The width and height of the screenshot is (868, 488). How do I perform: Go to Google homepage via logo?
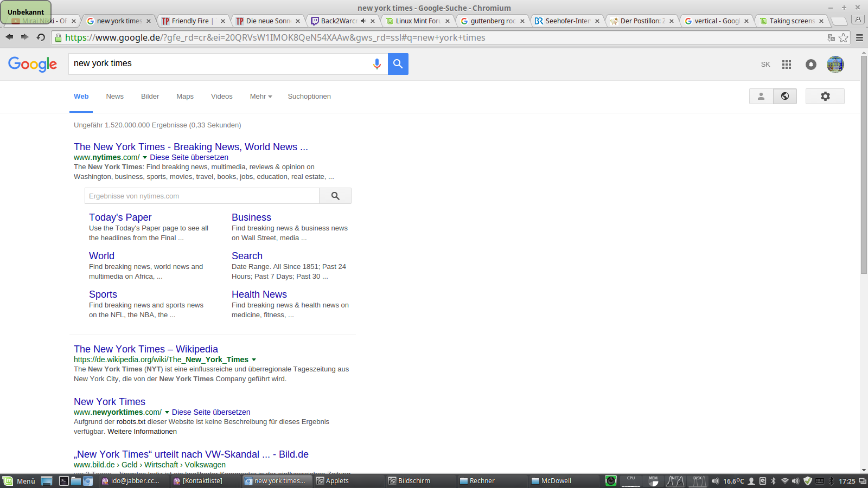point(33,64)
